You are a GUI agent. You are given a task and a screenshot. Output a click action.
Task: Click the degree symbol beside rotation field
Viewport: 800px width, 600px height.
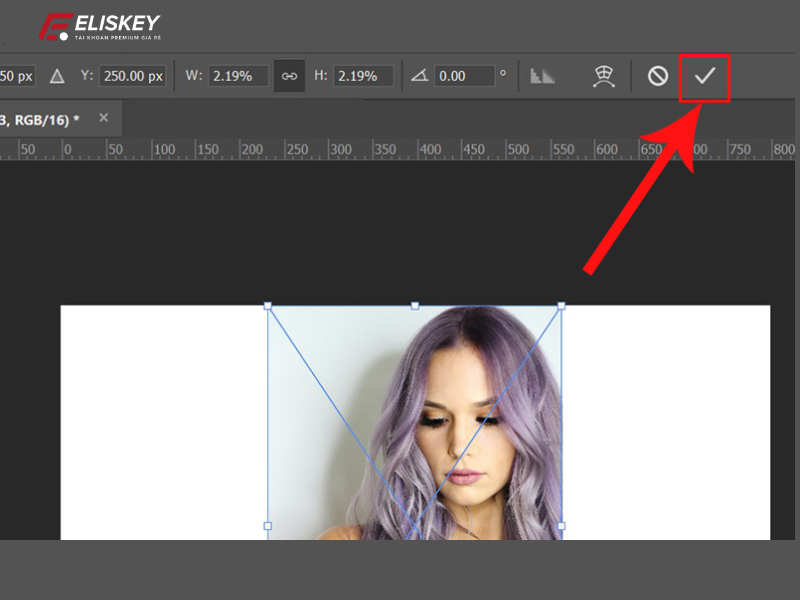(x=503, y=76)
